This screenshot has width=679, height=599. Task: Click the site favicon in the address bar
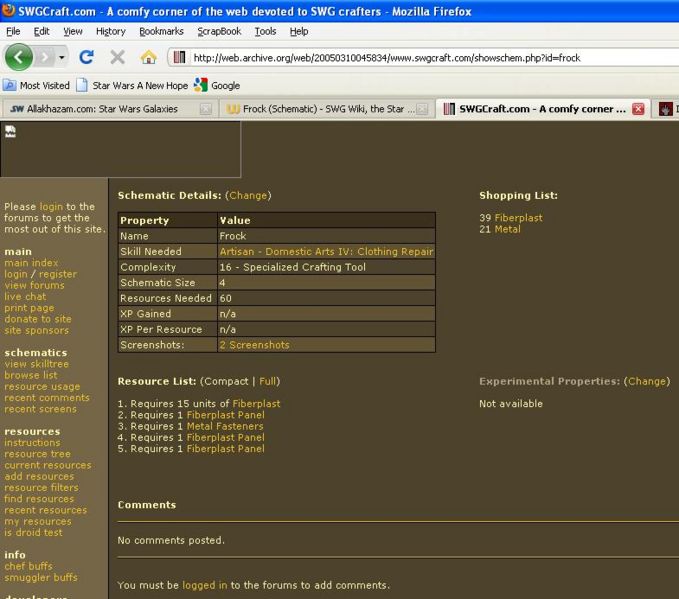tap(181, 57)
